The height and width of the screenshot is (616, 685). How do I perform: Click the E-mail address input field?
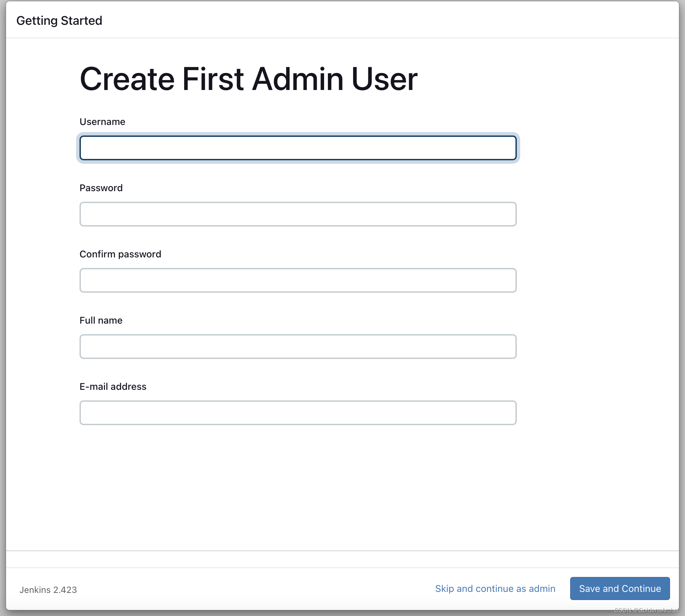coord(298,412)
